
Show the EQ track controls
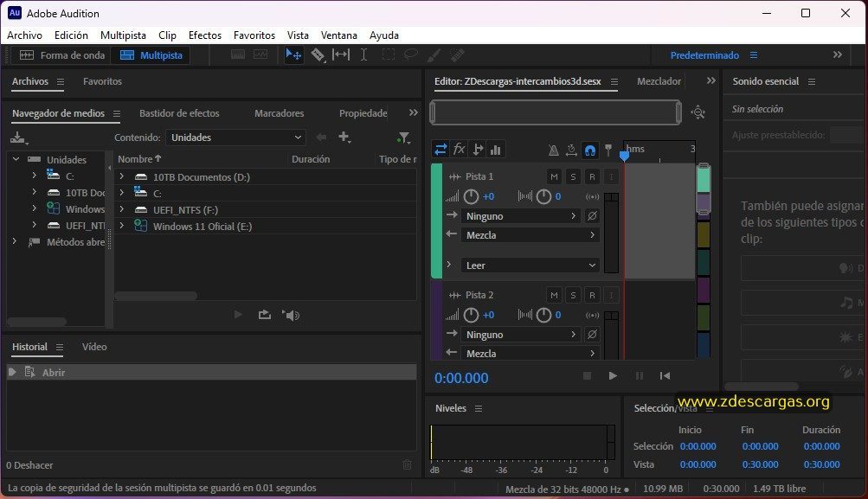point(496,150)
